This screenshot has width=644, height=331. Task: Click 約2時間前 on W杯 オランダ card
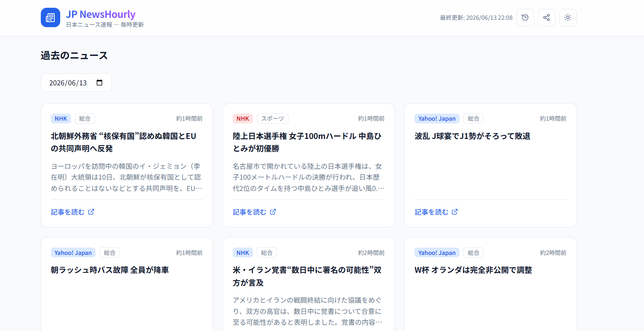553,253
